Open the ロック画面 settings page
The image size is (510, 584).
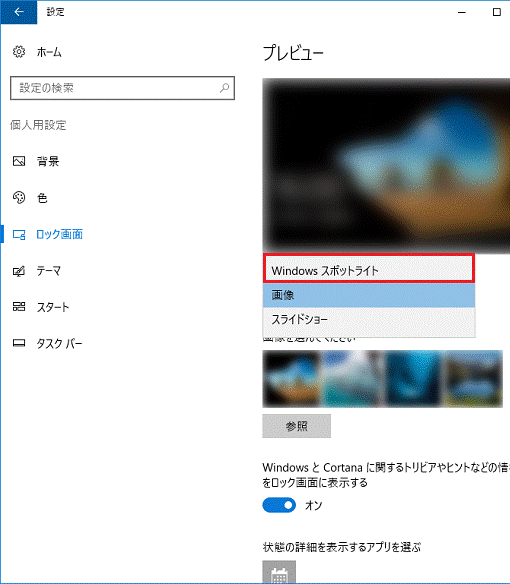point(60,234)
